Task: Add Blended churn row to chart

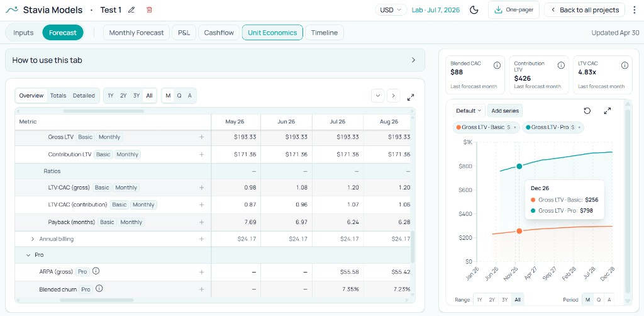Action: pos(202,290)
